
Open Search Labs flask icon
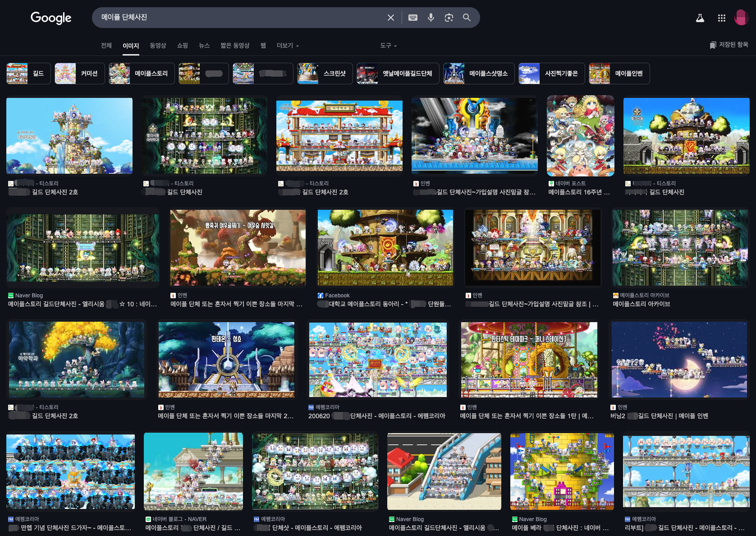point(700,18)
